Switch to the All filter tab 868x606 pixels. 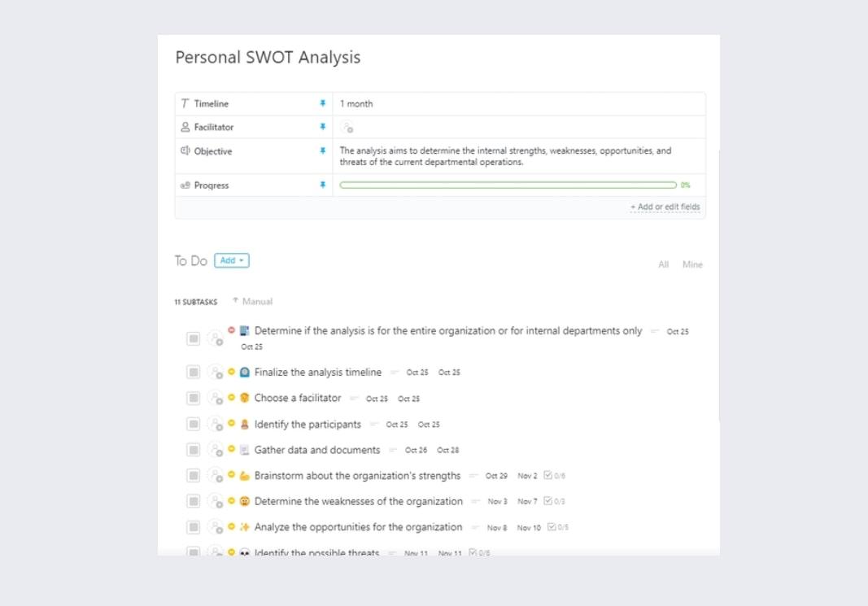664,264
